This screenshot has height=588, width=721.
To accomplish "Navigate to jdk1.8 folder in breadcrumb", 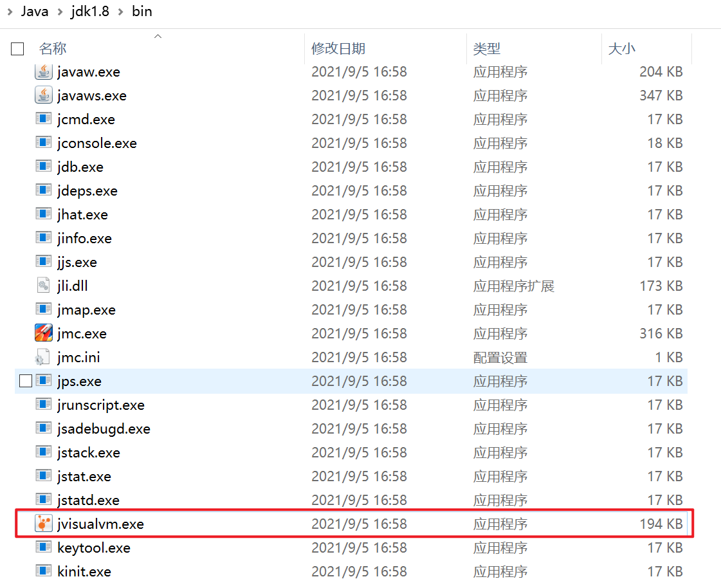I will point(89,12).
